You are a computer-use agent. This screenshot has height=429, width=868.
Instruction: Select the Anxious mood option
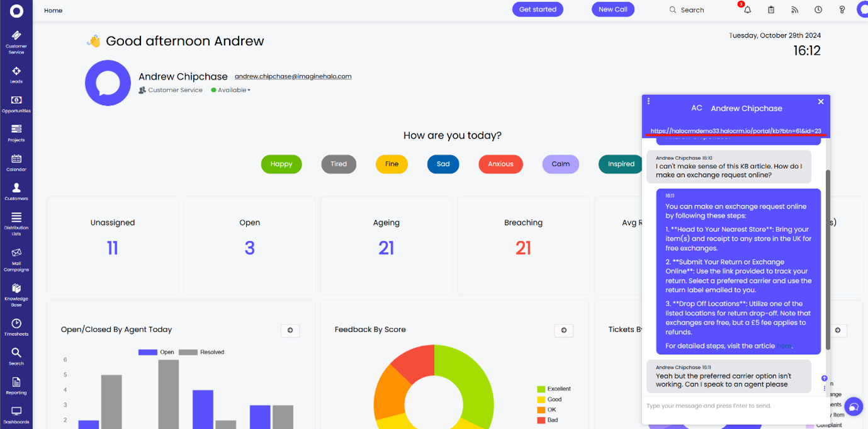click(500, 164)
